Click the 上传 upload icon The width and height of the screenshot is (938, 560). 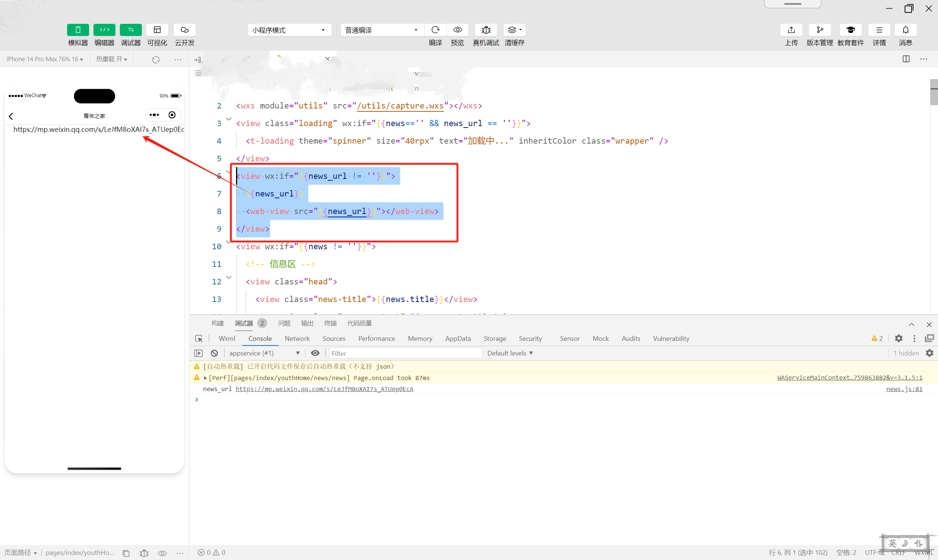click(x=791, y=30)
